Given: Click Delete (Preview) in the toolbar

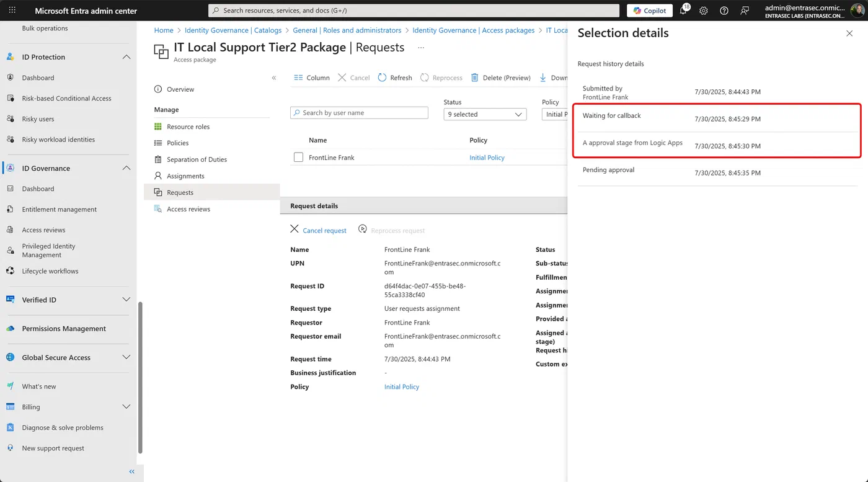Looking at the screenshot, I should (501, 78).
